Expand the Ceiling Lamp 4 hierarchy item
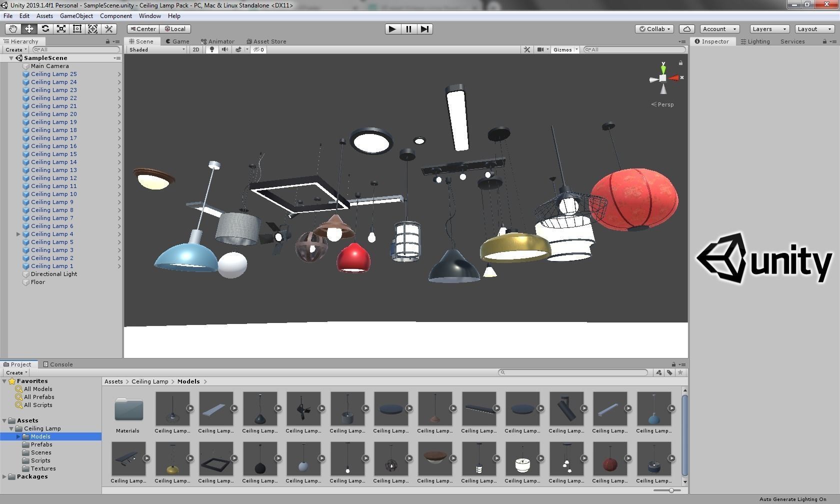The image size is (840, 504). [18, 234]
